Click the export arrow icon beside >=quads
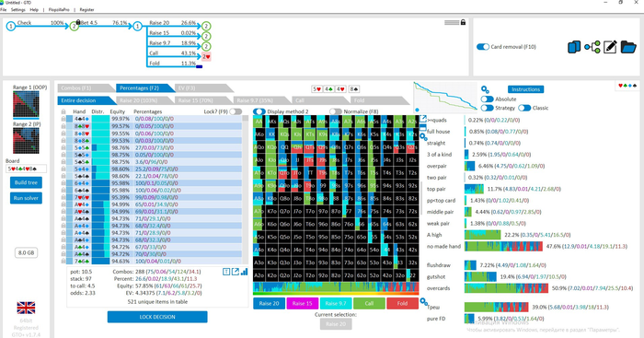Image resolution: width=644 pixels, height=338 pixels. point(423,119)
